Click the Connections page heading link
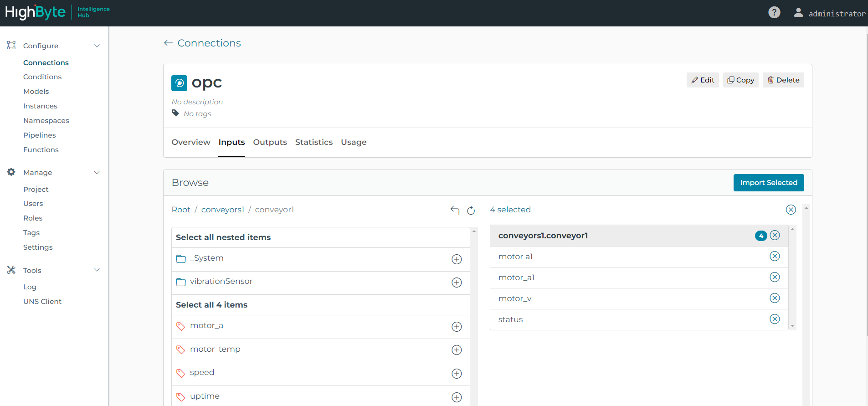The height and width of the screenshot is (406, 868). [x=209, y=43]
